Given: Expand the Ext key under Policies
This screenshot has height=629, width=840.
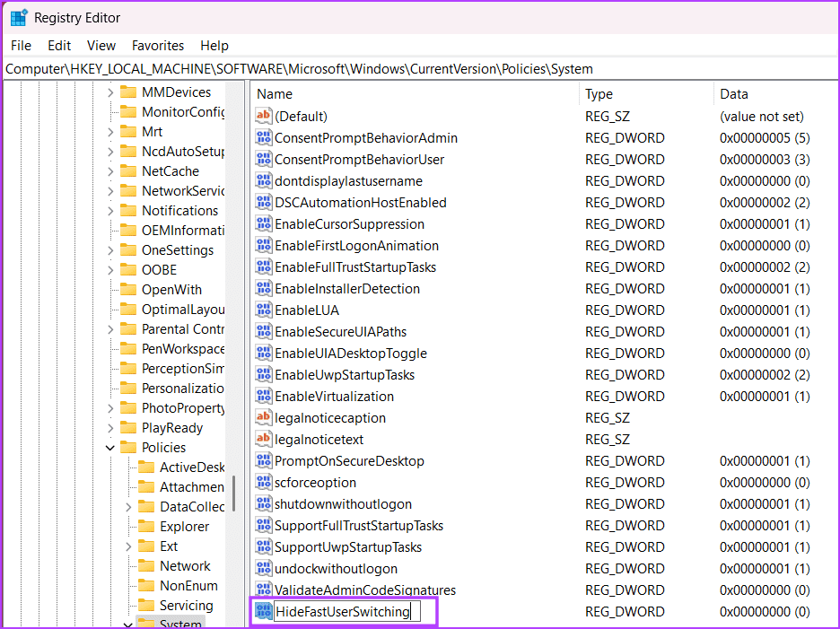Looking at the screenshot, I should point(128,546).
